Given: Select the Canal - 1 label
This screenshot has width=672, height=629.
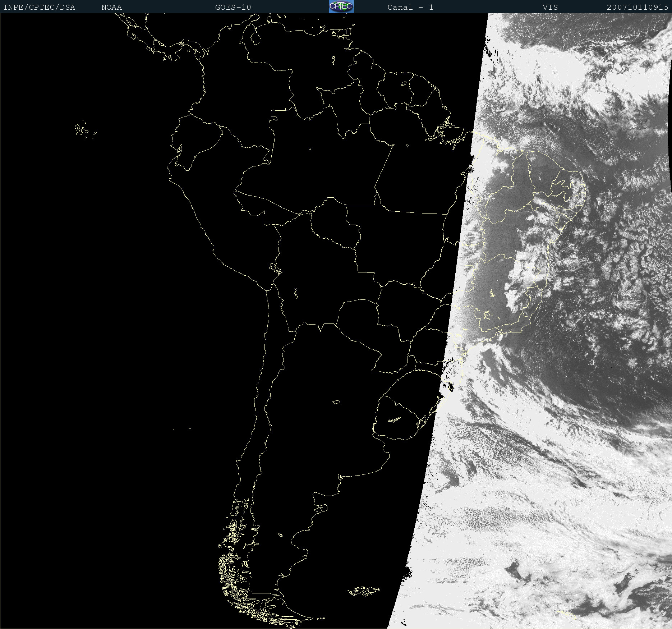Looking at the screenshot, I should [410, 7].
